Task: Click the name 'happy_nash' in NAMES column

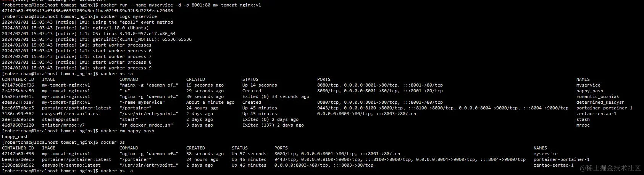Action: [x=590, y=91]
